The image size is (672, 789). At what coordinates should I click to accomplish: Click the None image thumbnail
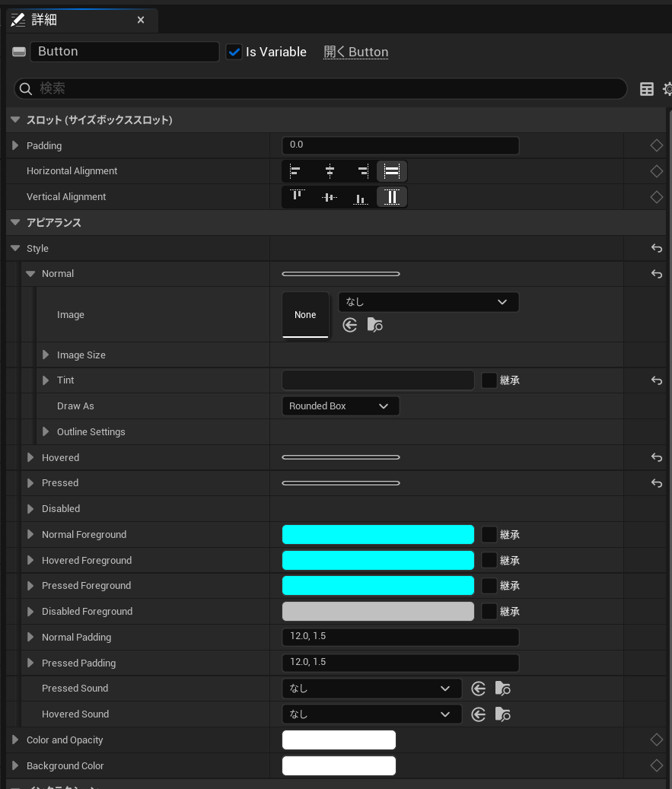(x=305, y=314)
